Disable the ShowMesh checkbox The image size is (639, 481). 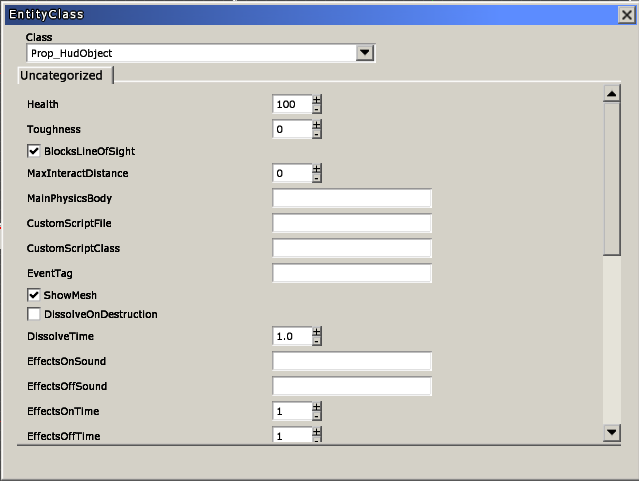[x=34, y=295]
